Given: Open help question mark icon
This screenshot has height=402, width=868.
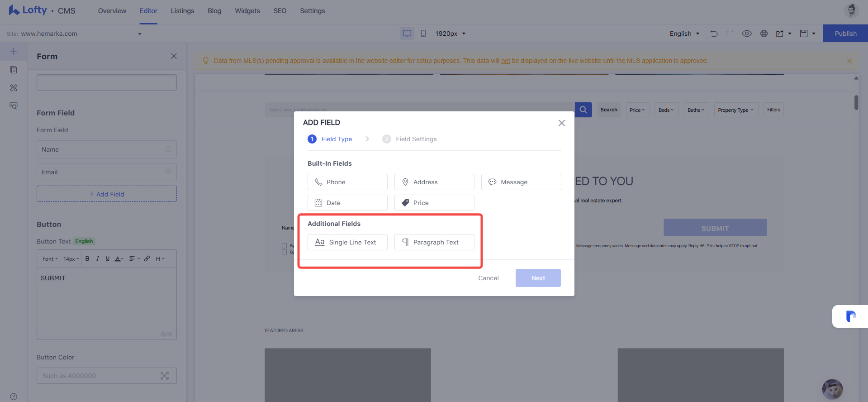Looking at the screenshot, I should tap(14, 397).
